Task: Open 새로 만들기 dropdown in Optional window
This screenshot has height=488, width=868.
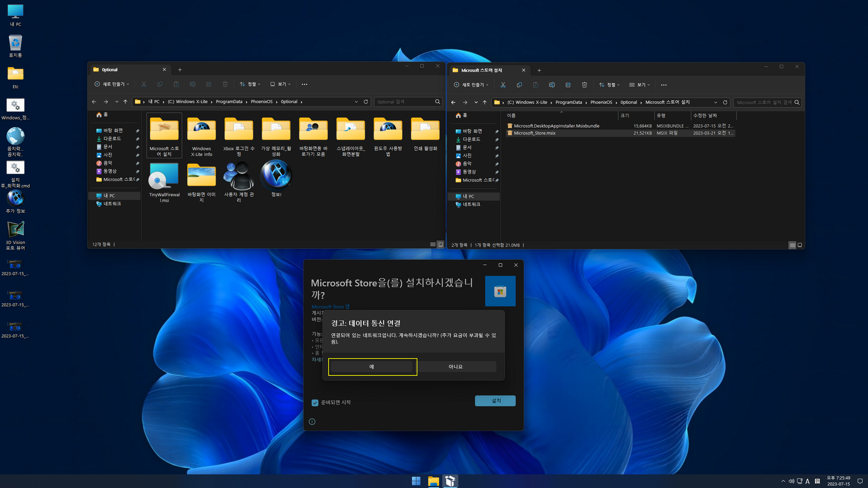Action: [x=112, y=84]
